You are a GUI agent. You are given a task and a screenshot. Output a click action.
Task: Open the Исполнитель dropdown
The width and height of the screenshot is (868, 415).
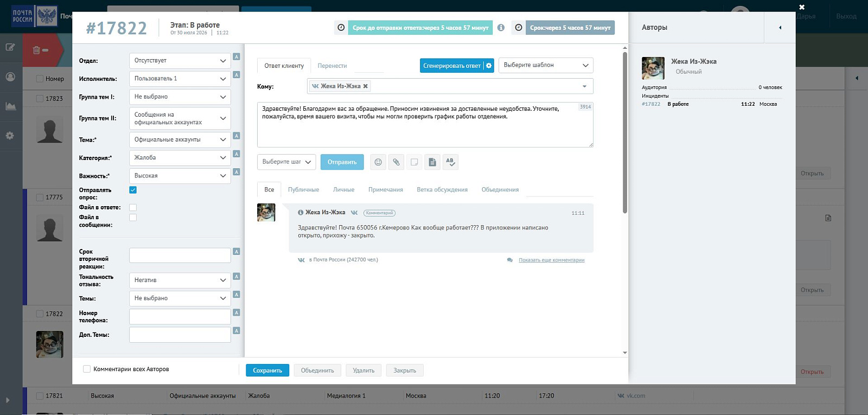[x=180, y=79]
